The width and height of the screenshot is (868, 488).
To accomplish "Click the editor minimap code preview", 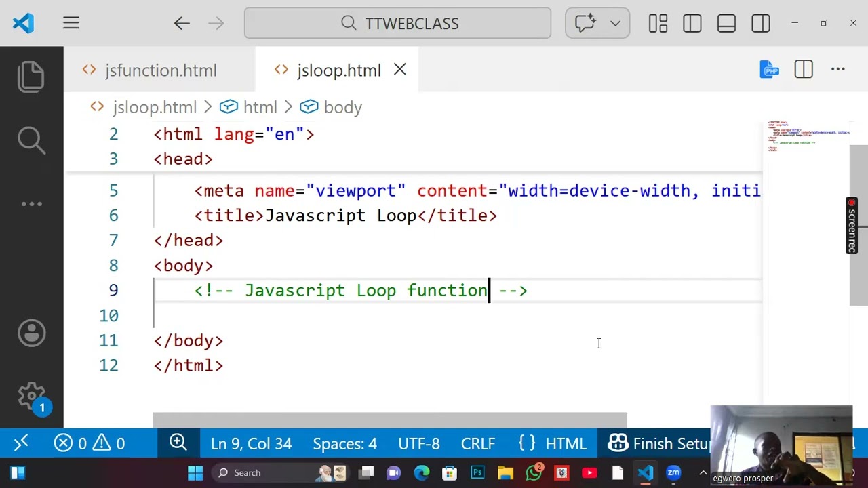I will pos(807,136).
